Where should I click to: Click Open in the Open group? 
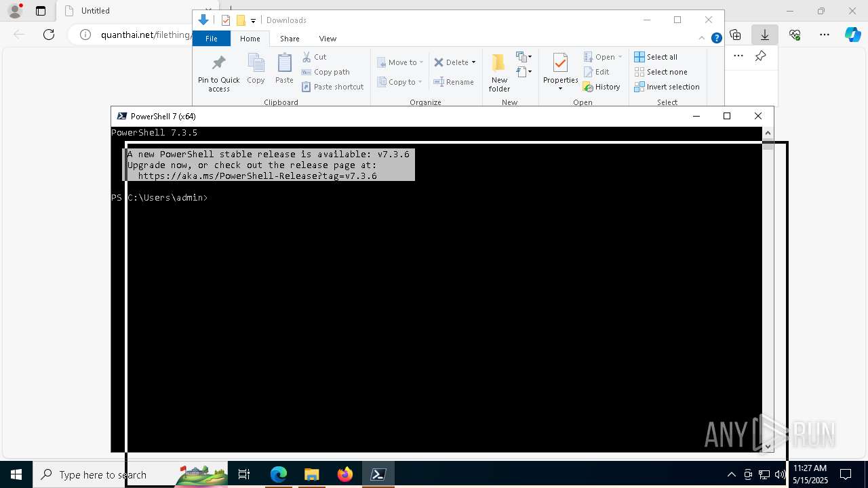pyautogui.click(x=599, y=57)
